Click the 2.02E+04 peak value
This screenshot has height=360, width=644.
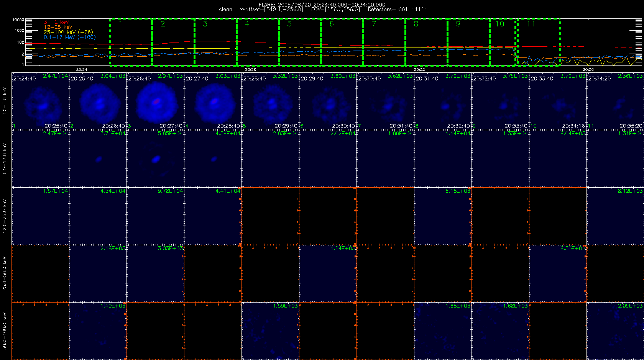click(343, 133)
